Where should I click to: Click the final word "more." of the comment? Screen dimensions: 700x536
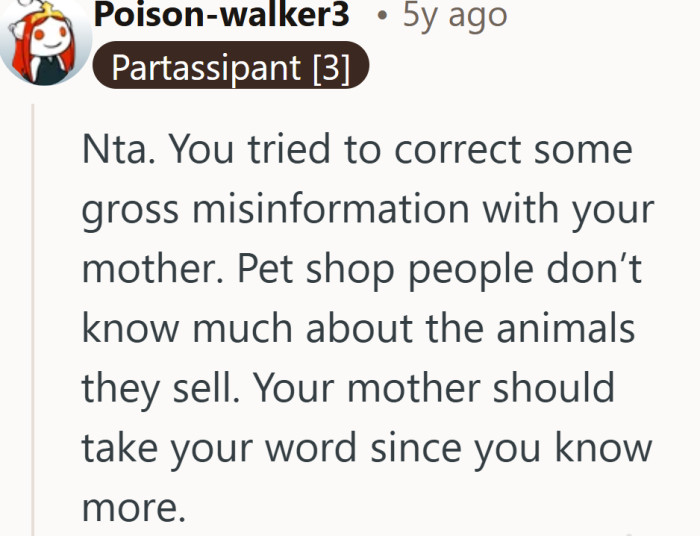[134, 508]
